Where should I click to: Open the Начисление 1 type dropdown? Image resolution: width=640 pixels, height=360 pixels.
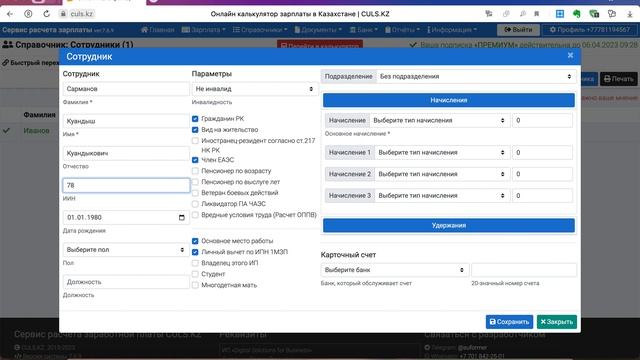[x=442, y=153]
